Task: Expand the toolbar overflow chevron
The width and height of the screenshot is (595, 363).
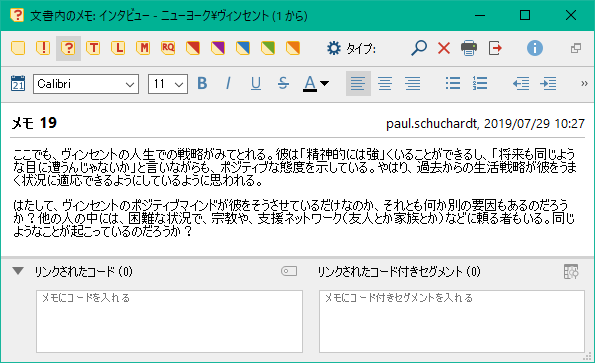Action: click(584, 83)
